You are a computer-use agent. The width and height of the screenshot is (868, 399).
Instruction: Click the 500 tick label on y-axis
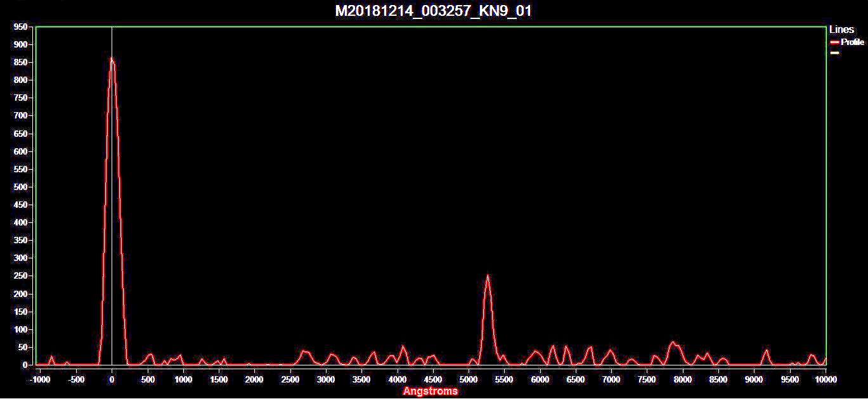(x=20, y=187)
